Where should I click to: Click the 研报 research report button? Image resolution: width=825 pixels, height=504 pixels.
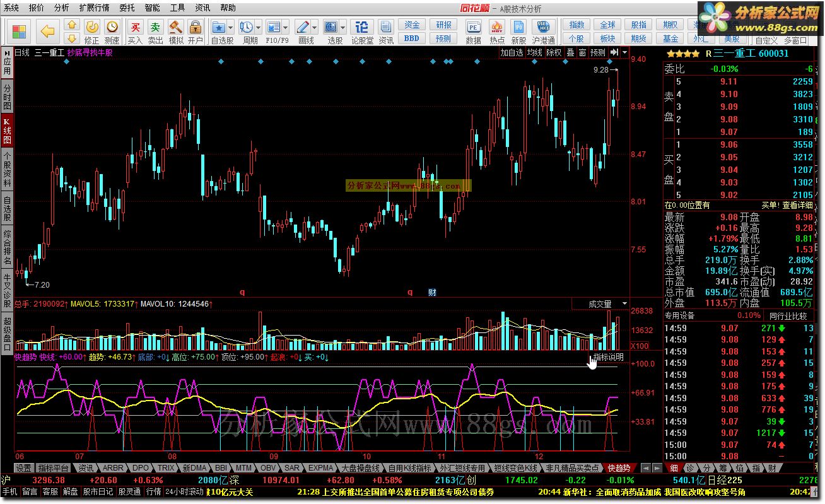[x=443, y=25]
